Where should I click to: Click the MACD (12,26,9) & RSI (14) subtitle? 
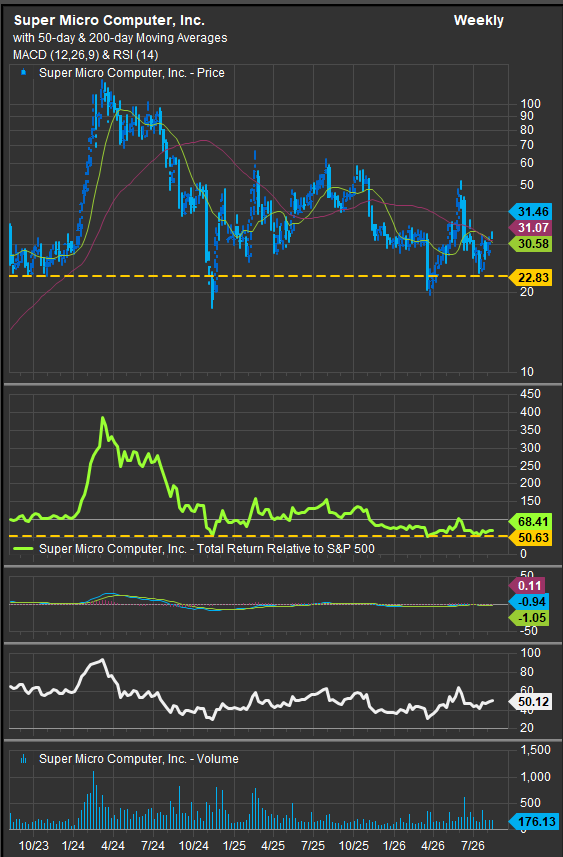click(86, 55)
